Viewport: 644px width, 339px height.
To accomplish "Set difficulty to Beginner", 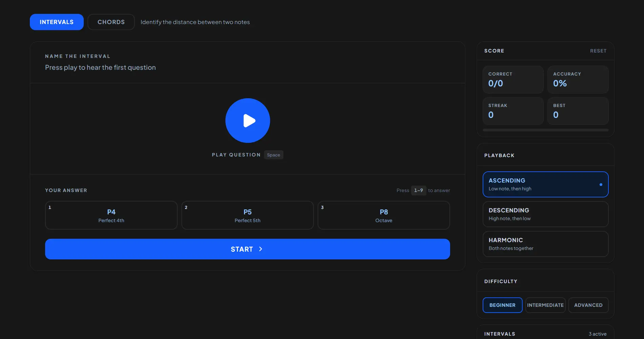I will coord(502,305).
